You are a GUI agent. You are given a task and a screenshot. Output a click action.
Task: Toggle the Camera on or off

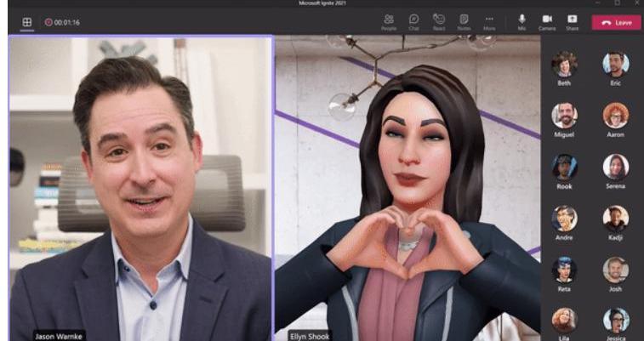[547, 22]
